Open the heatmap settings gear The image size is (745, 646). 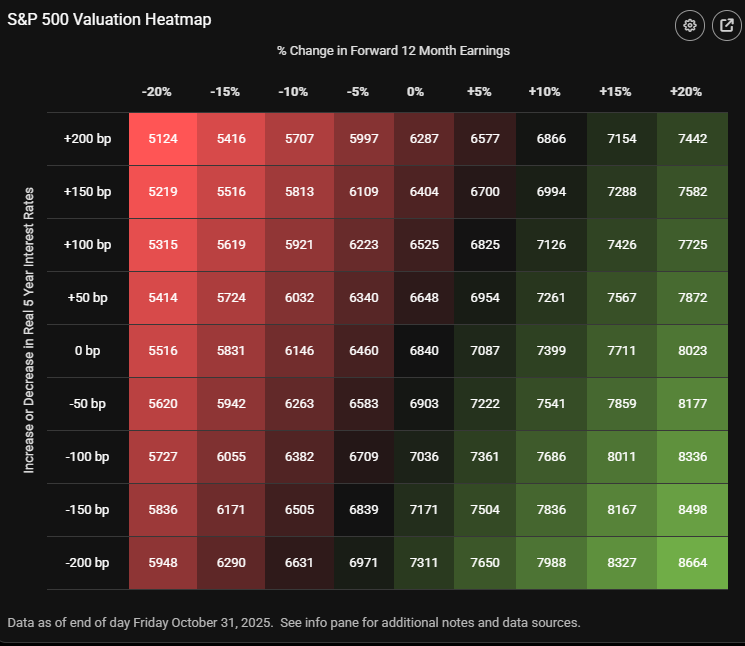689,25
